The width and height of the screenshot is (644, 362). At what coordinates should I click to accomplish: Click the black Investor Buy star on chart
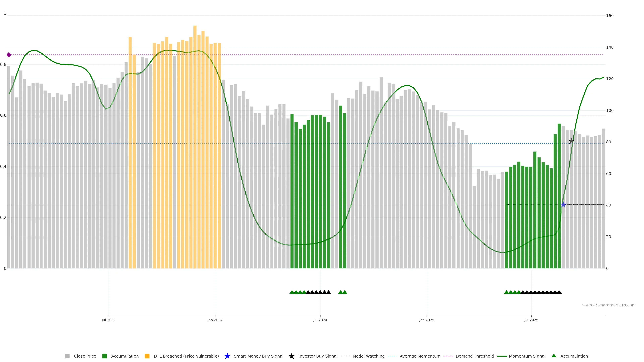tap(571, 141)
